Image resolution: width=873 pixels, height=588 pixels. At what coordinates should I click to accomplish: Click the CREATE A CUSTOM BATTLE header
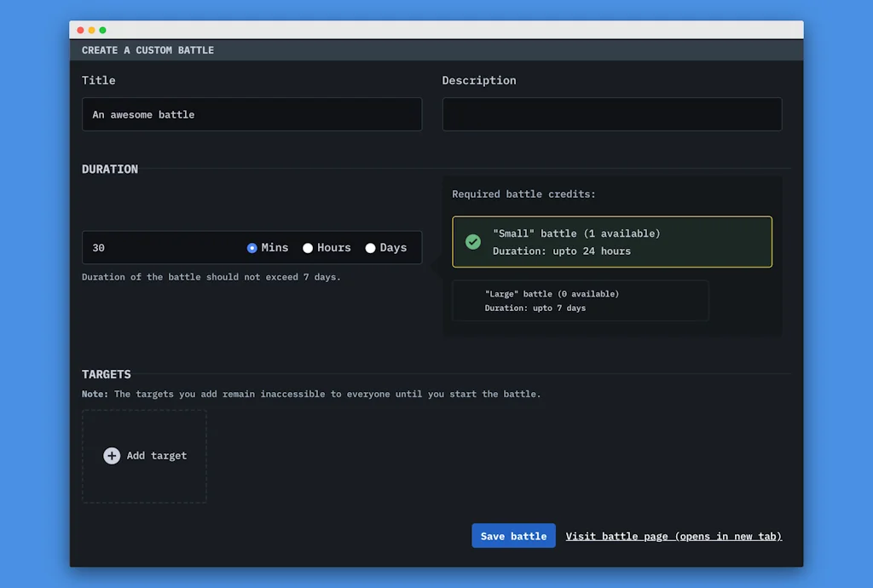coord(147,49)
